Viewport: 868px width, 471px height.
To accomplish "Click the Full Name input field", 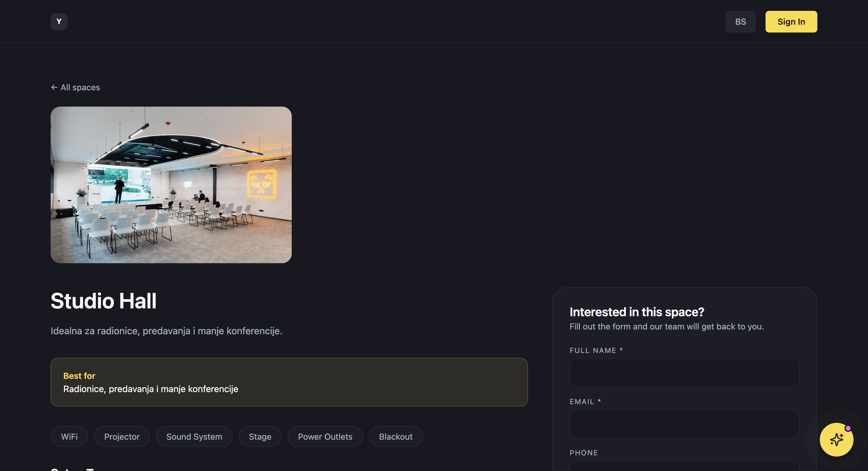I will point(684,373).
